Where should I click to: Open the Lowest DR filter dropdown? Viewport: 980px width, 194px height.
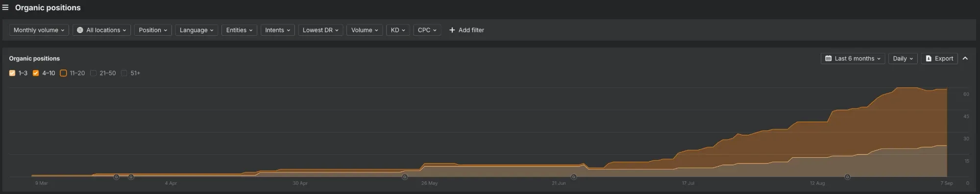tap(320, 30)
